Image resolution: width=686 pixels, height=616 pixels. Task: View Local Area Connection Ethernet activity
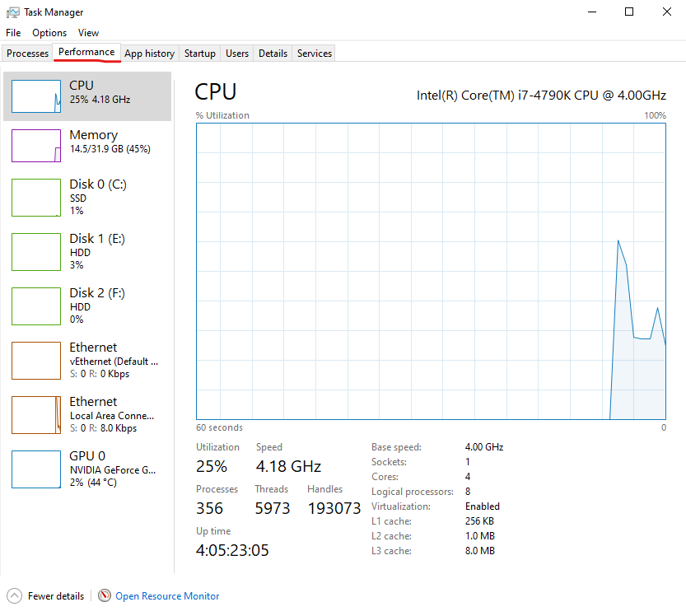[86, 415]
